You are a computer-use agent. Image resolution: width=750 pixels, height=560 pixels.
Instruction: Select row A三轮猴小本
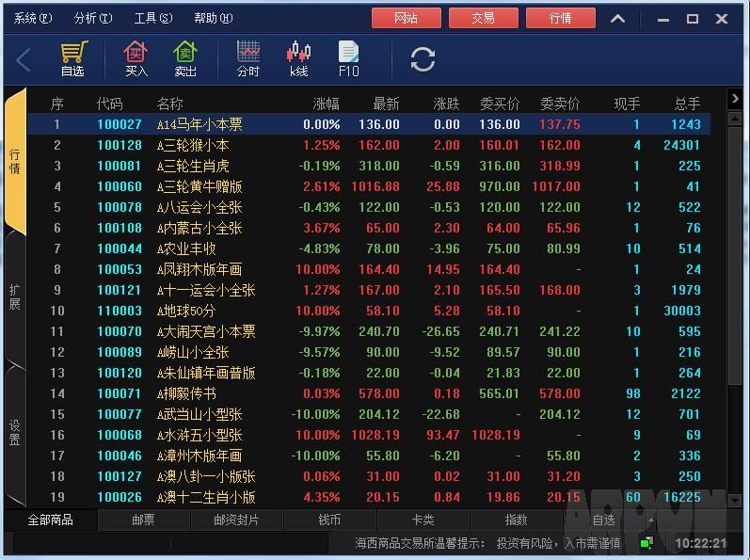369,145
